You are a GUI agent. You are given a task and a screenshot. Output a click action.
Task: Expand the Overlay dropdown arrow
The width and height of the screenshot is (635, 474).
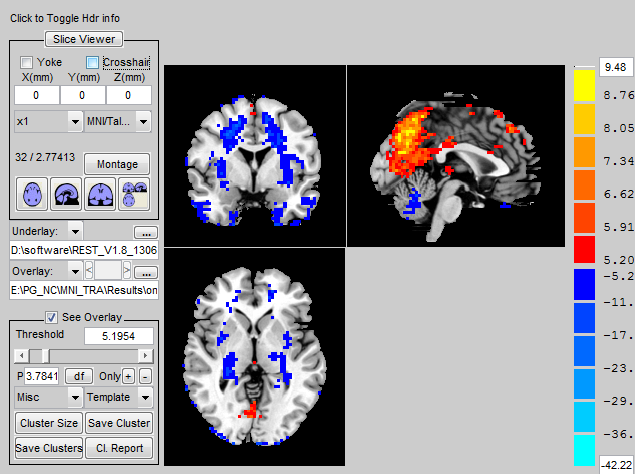tap(75, 271)
